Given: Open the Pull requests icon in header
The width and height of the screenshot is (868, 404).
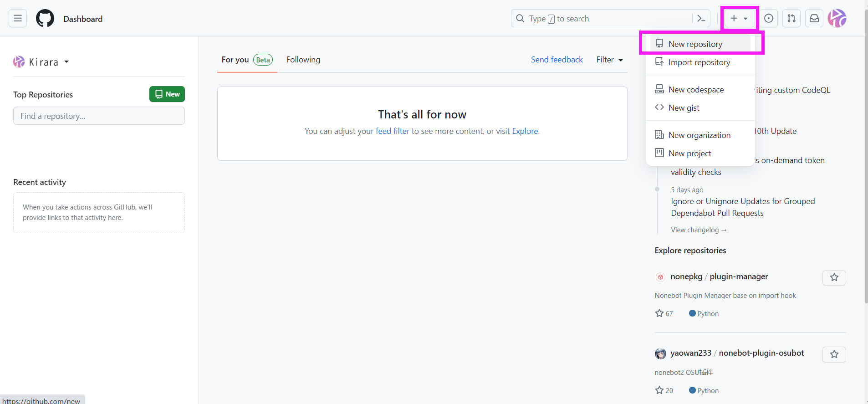Looking at the screenshot, I should 791,18.
